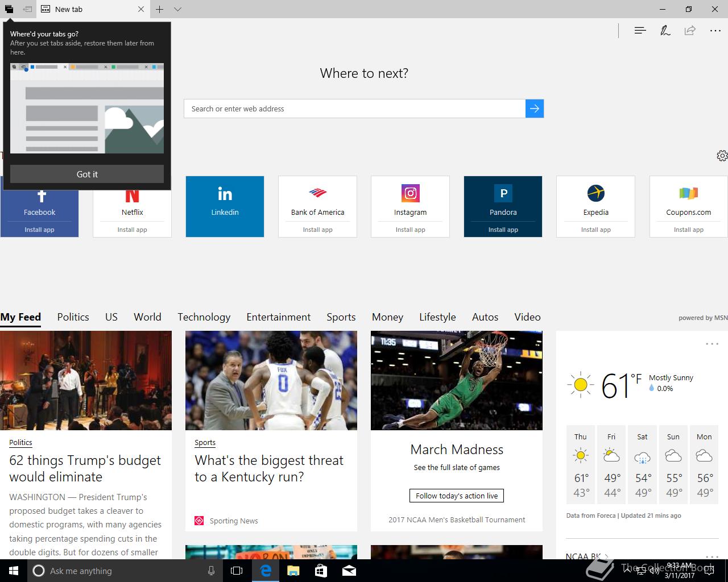Open Mail app from taskbar
The width and height of the screenshot is (728, 582).
[x=349, y=571]
